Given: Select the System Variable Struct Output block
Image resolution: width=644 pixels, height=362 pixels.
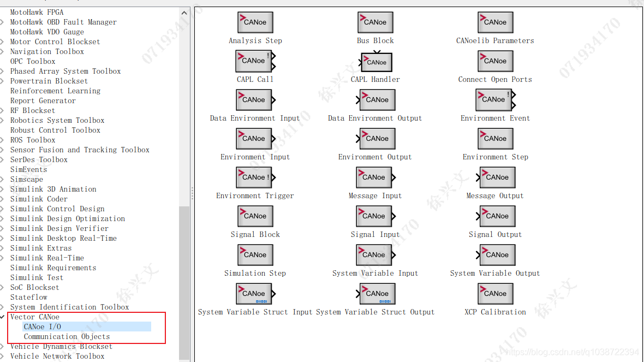Looking at the screenshot, I should [x=376, y=293].
